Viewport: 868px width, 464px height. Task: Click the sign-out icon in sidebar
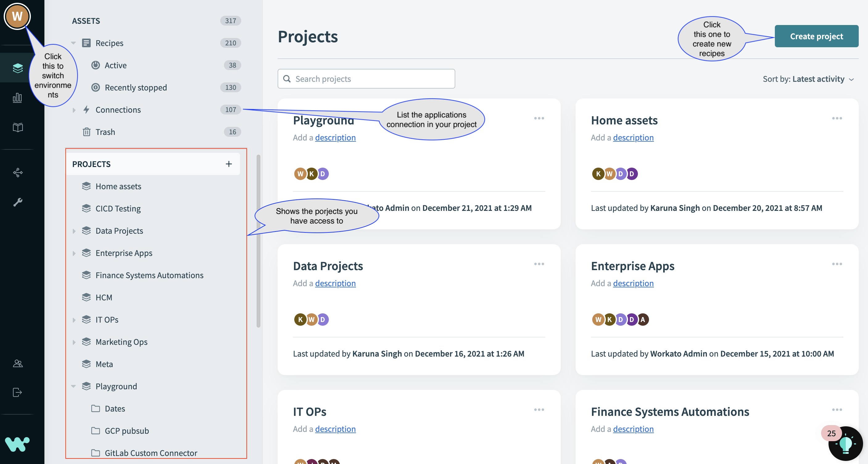pos(17,392)
